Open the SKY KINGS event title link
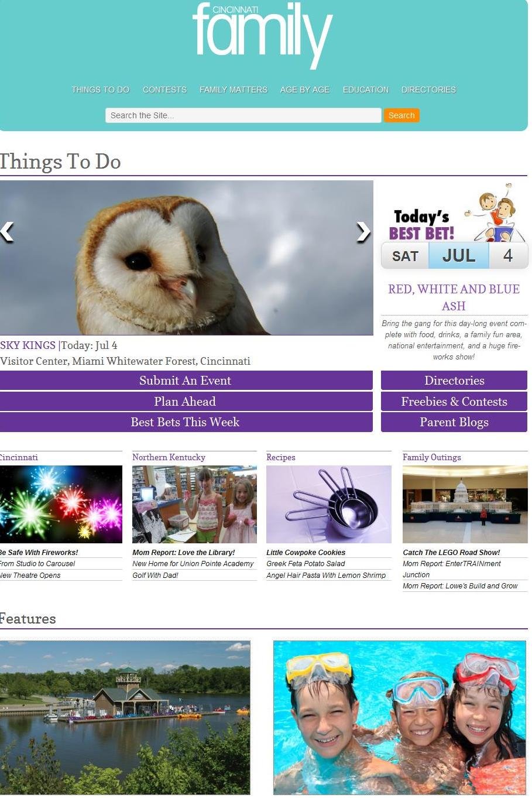 [x=28, y=345]
